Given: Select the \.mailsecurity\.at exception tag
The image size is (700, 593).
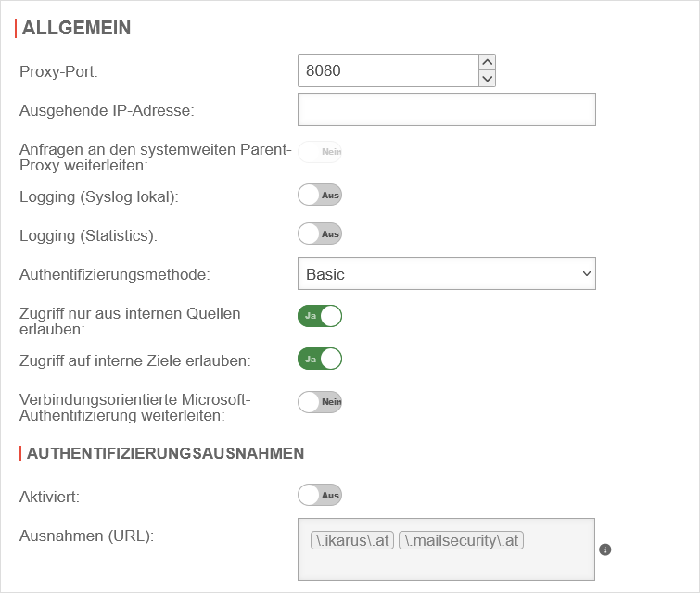Looking at the screenshot, I should [x=461, y=539].
